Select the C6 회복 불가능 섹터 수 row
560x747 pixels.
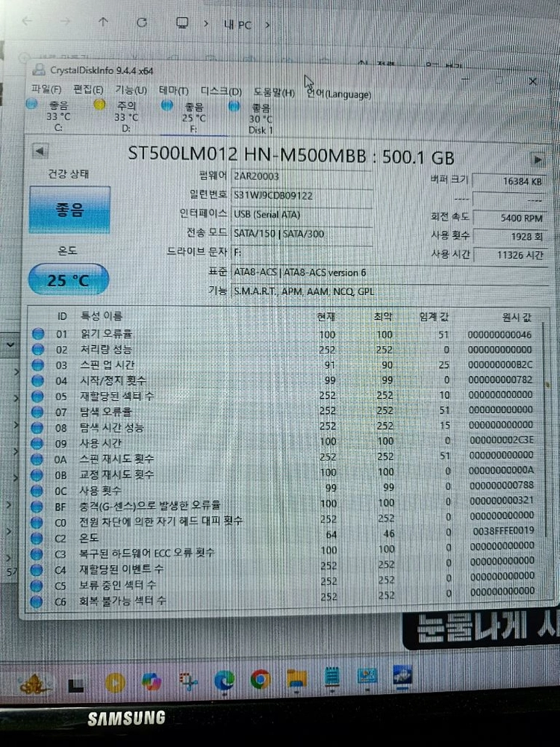tap(284, 598)
